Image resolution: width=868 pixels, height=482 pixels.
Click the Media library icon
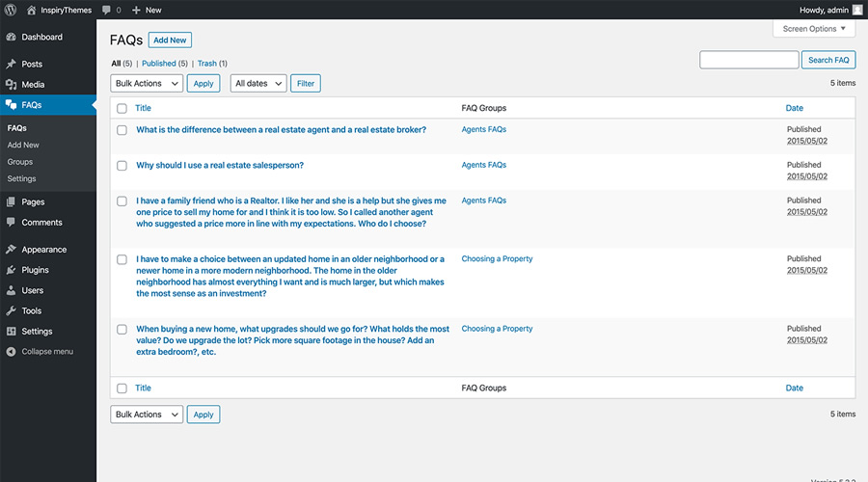[11, 85]
